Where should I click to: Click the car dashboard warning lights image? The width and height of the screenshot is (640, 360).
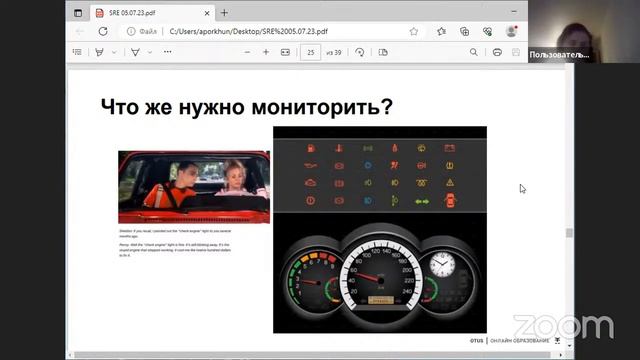tap(380, 230)
